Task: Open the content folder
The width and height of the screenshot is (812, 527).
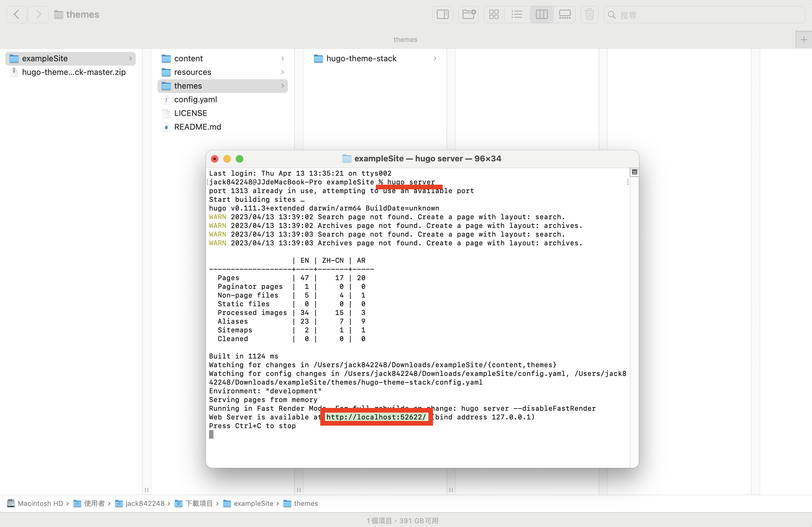Action: click(223, 58)
